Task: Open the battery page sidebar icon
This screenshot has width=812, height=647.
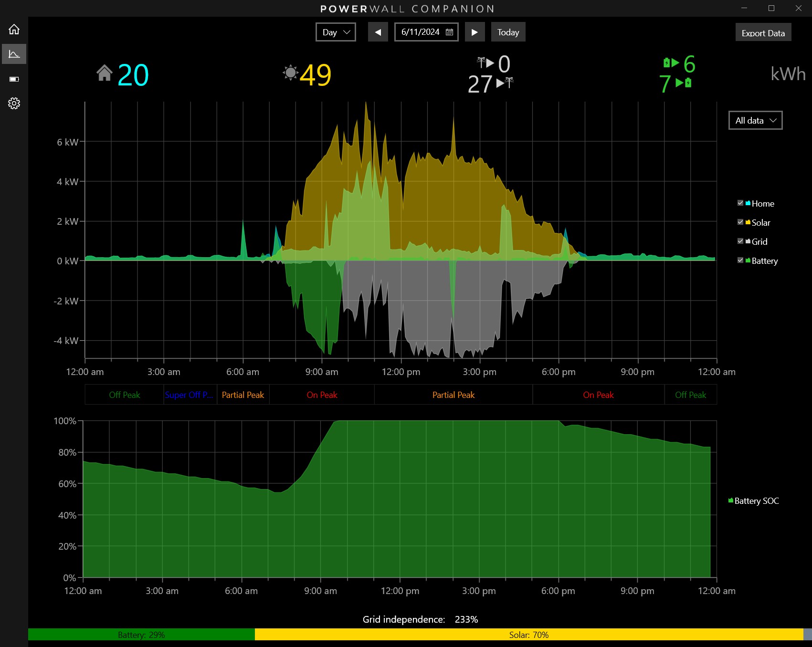Action: pos(14,79)
